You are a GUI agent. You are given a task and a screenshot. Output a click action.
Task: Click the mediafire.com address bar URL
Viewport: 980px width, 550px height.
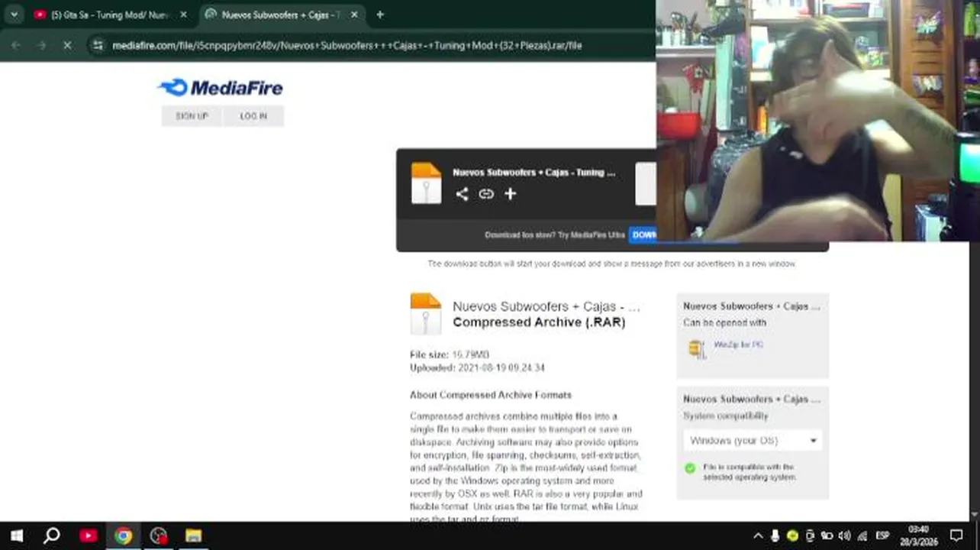pos(347,46)
